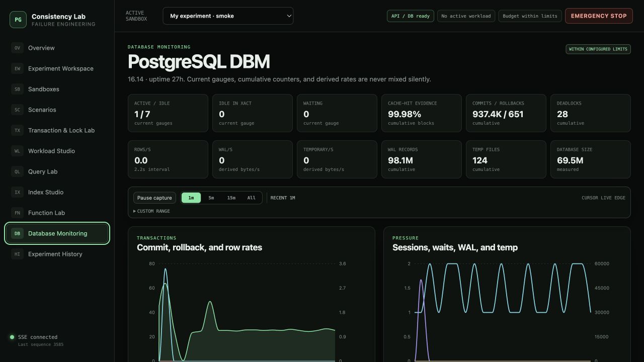Click the Idle in Xact card
This screenshot has width=644, height=362.
(x=253, y=113)
